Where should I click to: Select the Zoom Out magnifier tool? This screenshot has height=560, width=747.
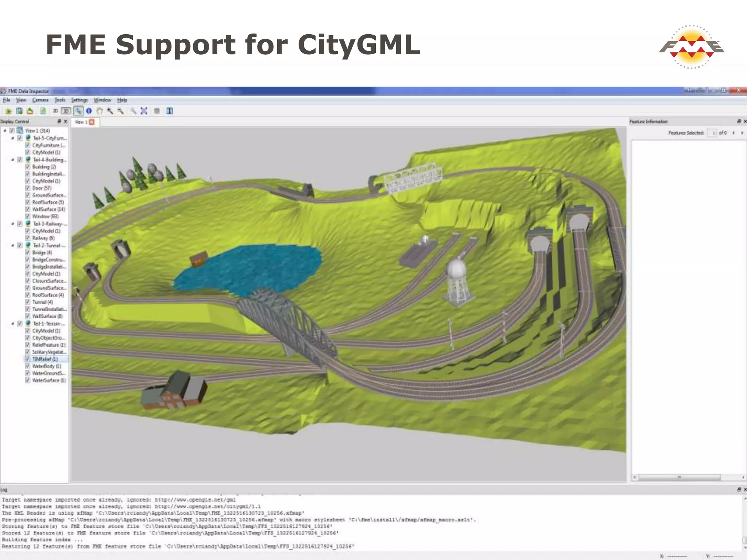click(121, 111)
